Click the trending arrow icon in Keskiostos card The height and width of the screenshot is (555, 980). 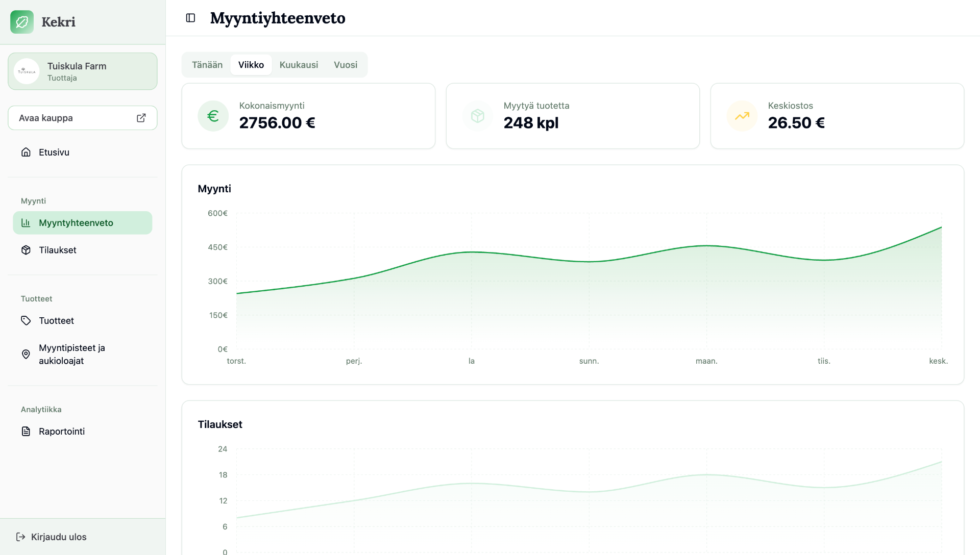pos(742,116)
